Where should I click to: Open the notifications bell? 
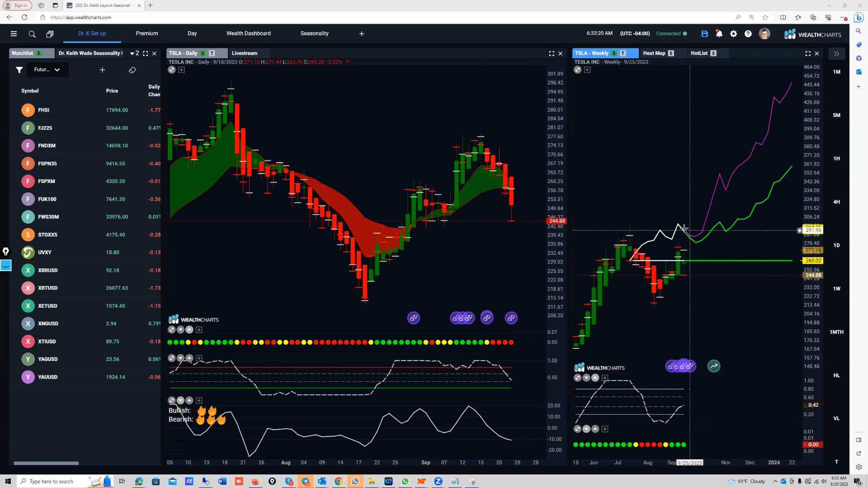click(719, 34)
